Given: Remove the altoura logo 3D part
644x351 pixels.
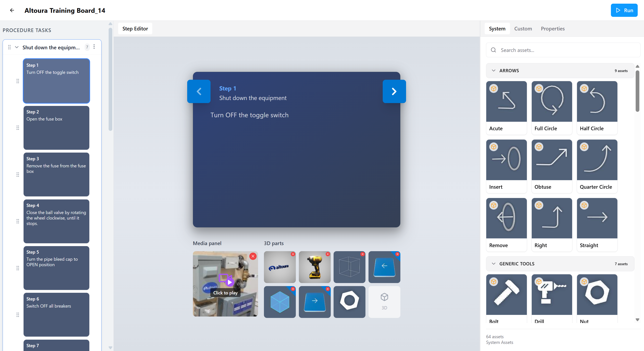Looking at the screenshot, I should (293, 254).
